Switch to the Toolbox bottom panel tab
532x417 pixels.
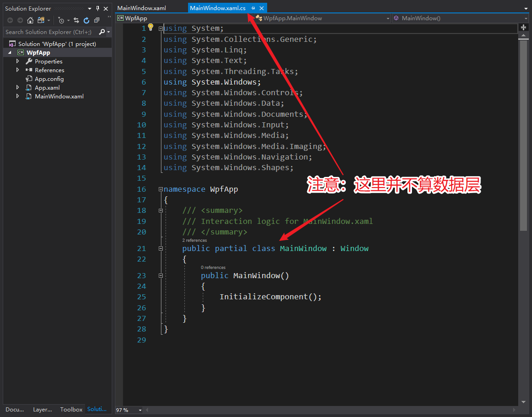[71, 410]
